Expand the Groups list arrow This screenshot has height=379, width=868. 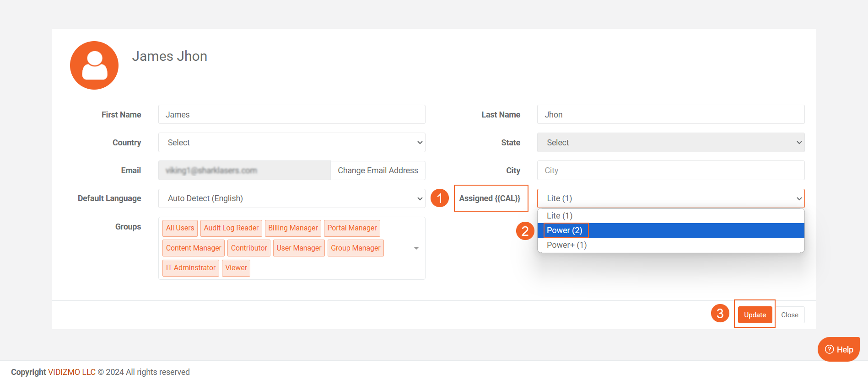tap(416, 248)
